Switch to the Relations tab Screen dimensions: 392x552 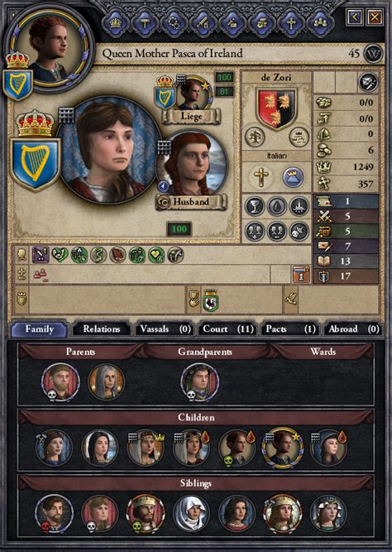pyautogui.click(x=102, y=329)
